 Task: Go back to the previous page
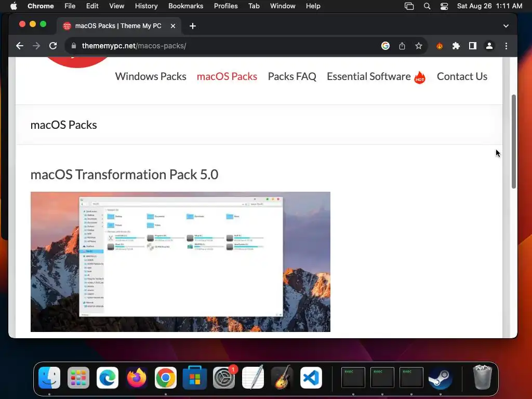pyautogui.click(x=20, y=46)
